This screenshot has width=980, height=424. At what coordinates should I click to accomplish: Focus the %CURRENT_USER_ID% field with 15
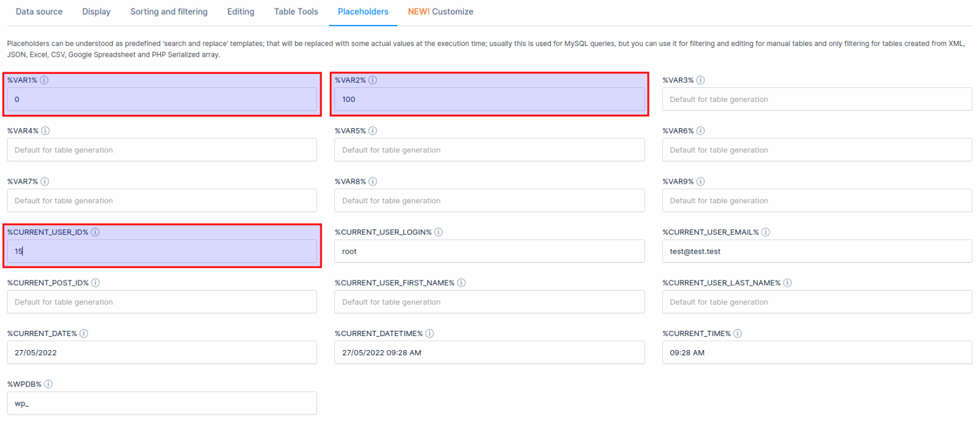(162, 251)
